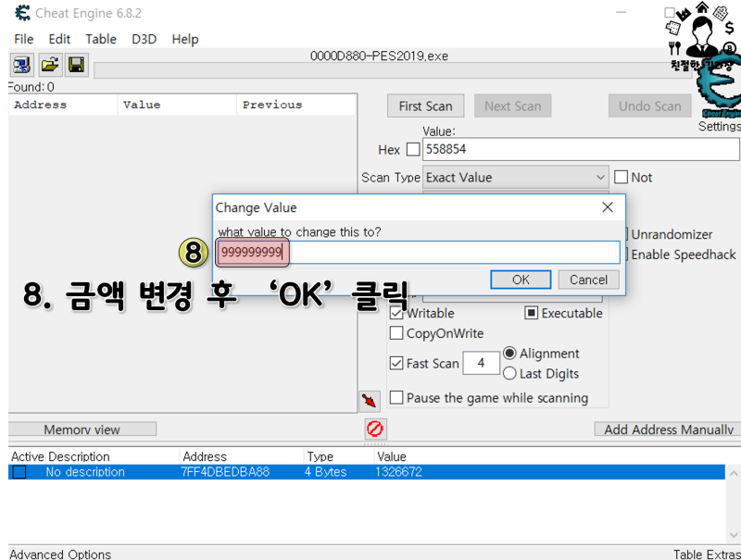Sort by the Value column header in results
741x560 pixels.
[177, 105]
